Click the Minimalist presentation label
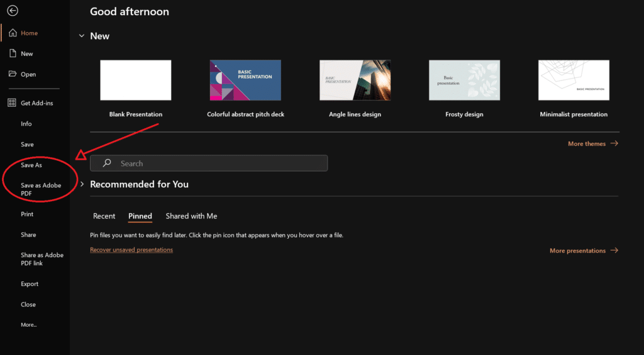This screenshot has height=355, width=644. point(574,114)
